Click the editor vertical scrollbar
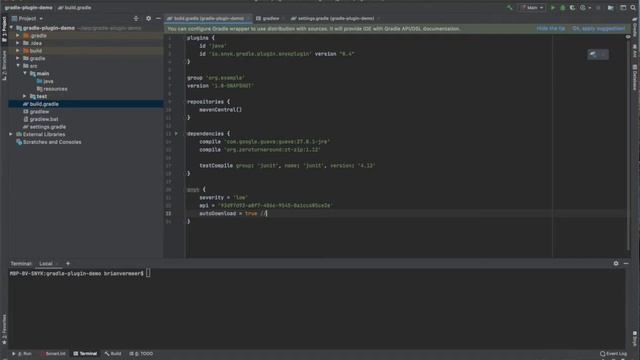The height and width of the screenshot is (360, 640). click(628, 143)
